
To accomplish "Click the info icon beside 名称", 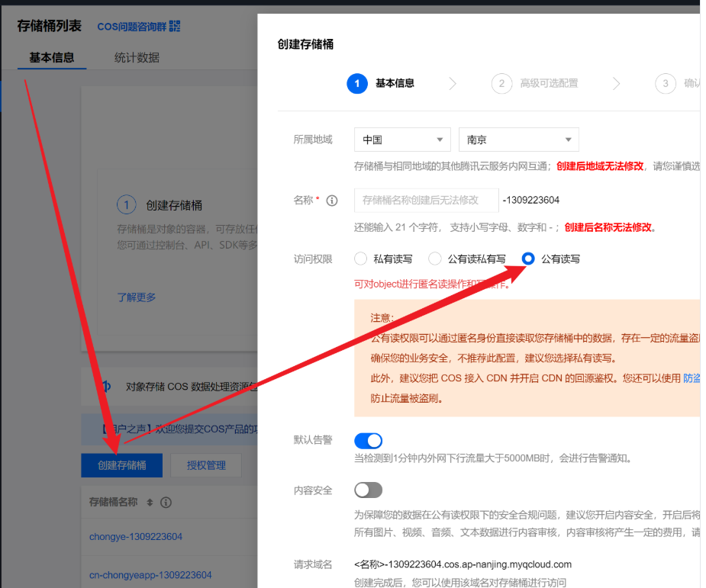I will pyautogui.click(x=332, y=201).
